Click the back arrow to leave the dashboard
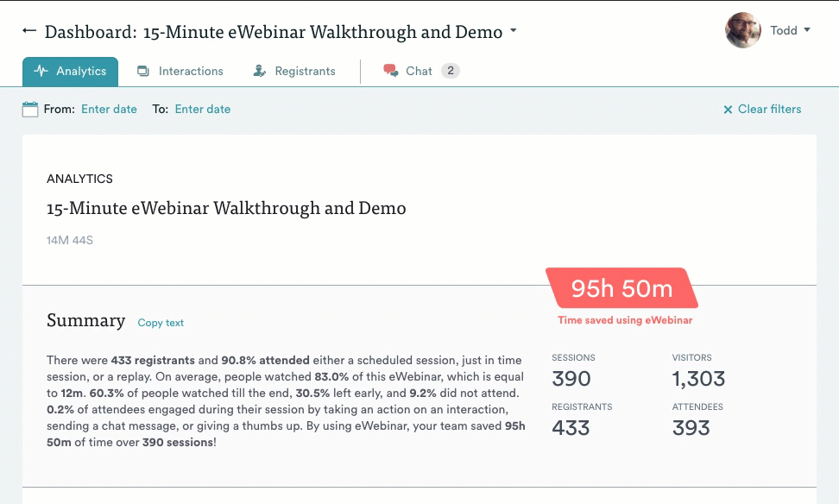This screenshot has height=504, width=839. pos(28,31)
